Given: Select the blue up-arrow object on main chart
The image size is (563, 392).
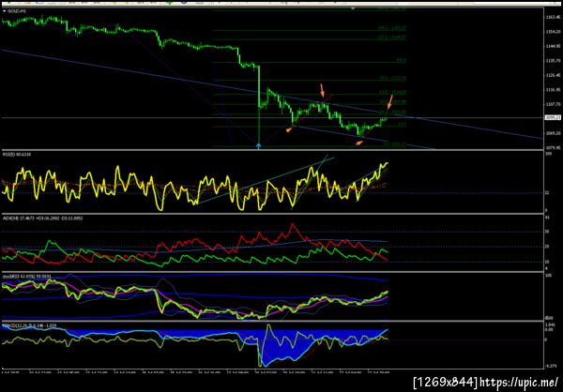Looking at the screenshot, I should (x=259, y=145).
